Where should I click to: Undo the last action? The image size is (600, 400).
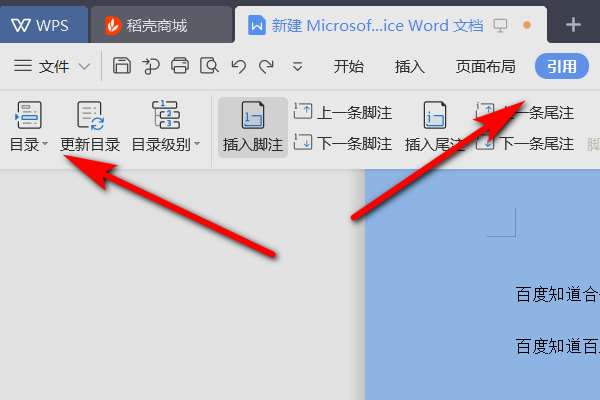click(x=238, y=66)
